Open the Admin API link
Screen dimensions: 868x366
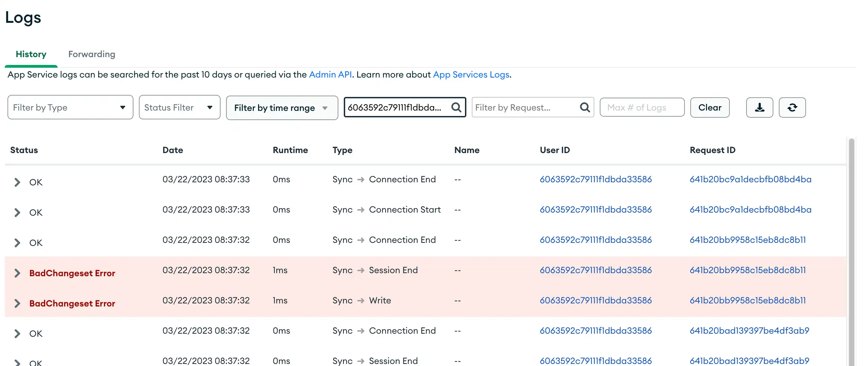(x=330, y=74)
